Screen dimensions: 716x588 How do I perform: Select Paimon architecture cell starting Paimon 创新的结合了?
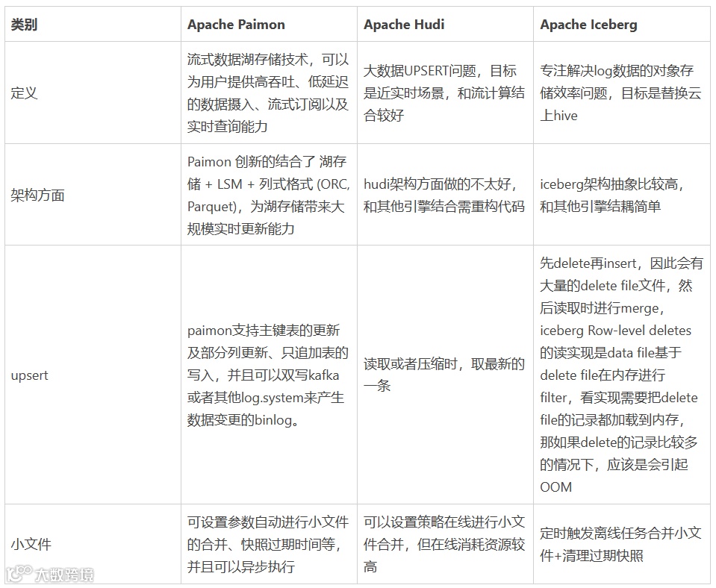coord(268,195)
